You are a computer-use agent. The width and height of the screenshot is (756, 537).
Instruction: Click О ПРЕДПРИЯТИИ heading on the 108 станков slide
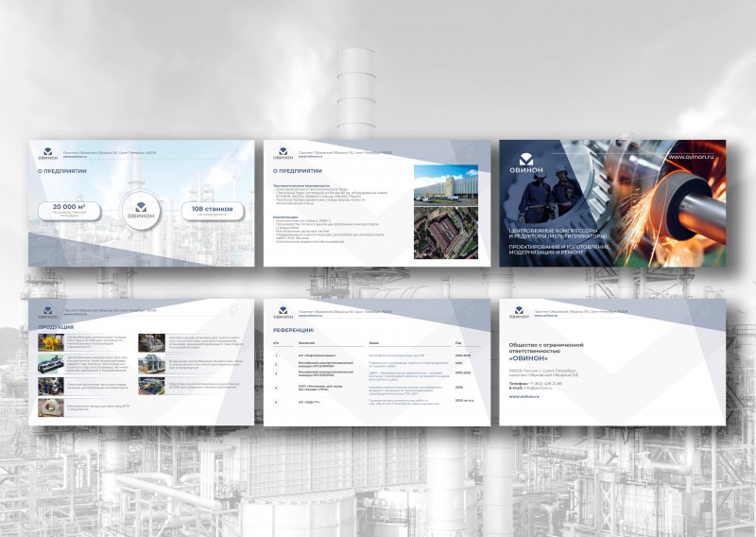(62, 171)
